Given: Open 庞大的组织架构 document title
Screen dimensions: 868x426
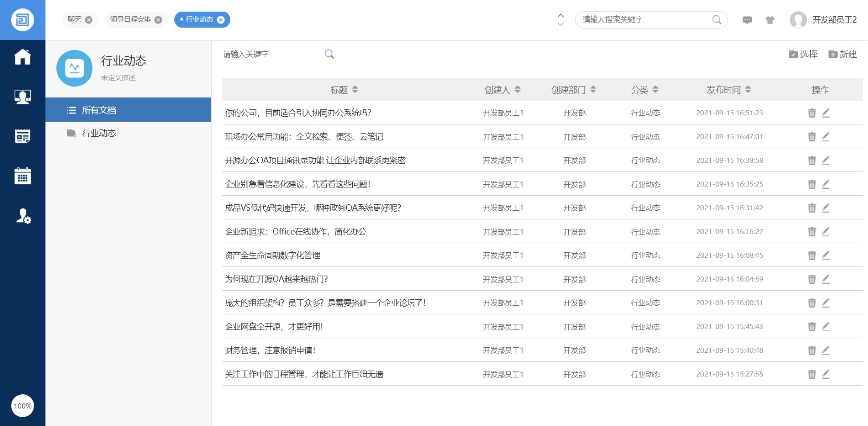Looking at the screenshot, I should point(325,303).
